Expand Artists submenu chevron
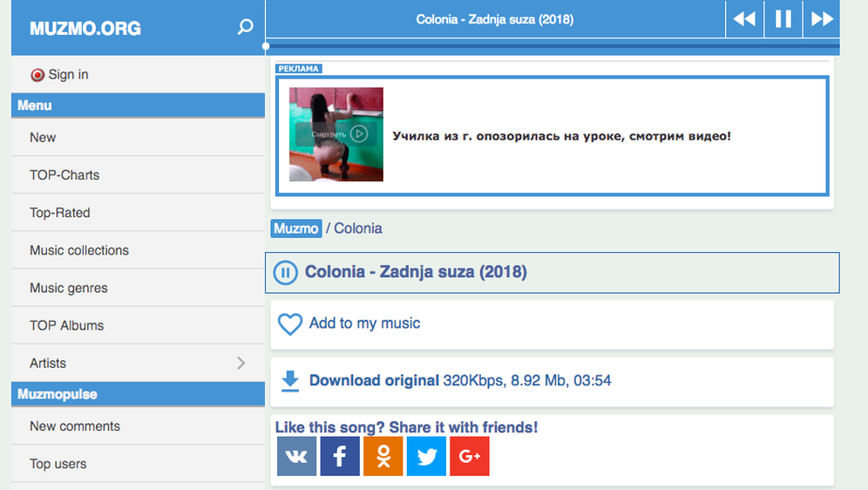The image size is (868, 490). [241, 364]
